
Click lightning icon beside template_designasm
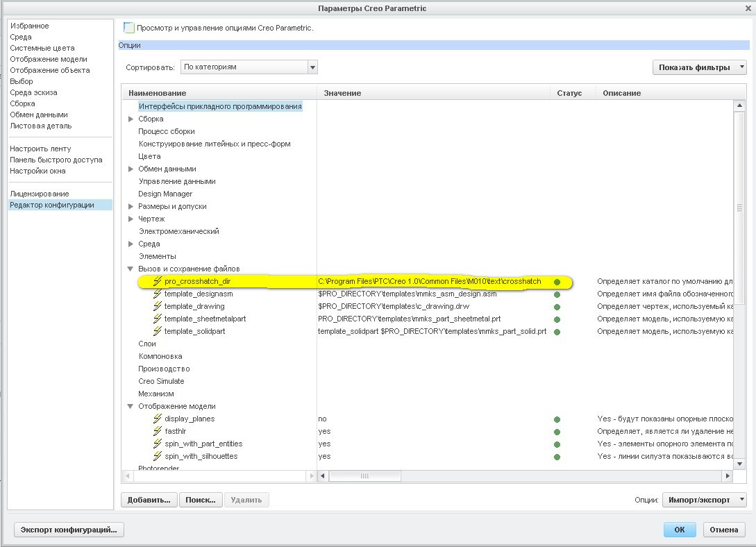[157, 294]
